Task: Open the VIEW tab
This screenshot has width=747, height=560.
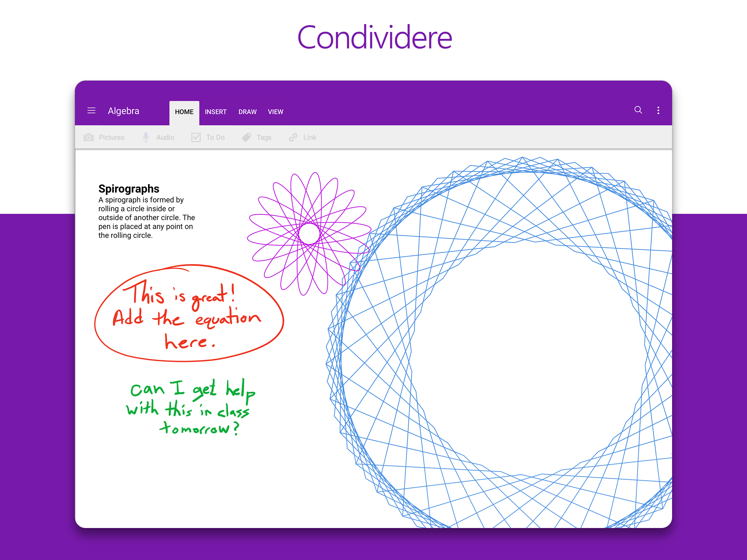Action: 275,112
